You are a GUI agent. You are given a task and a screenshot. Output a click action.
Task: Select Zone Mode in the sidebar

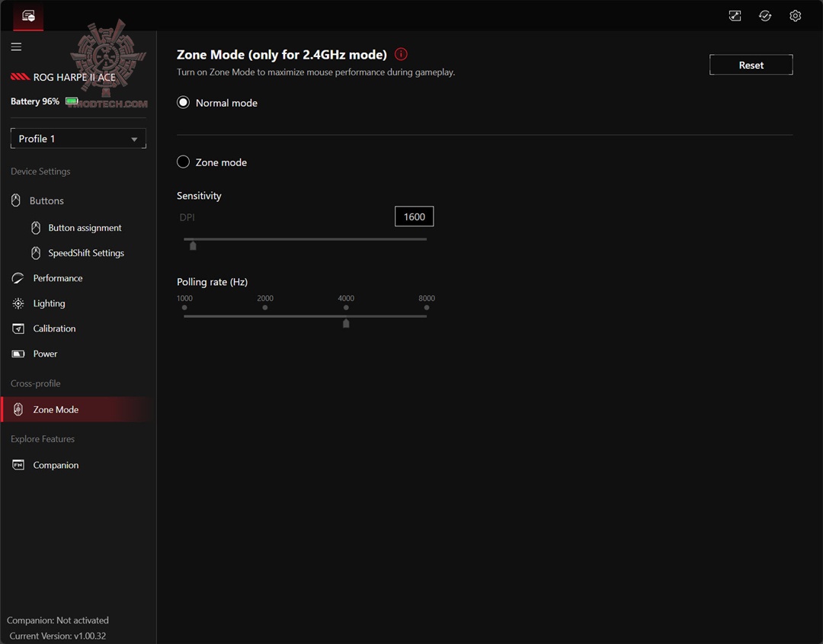pos(78,409)
